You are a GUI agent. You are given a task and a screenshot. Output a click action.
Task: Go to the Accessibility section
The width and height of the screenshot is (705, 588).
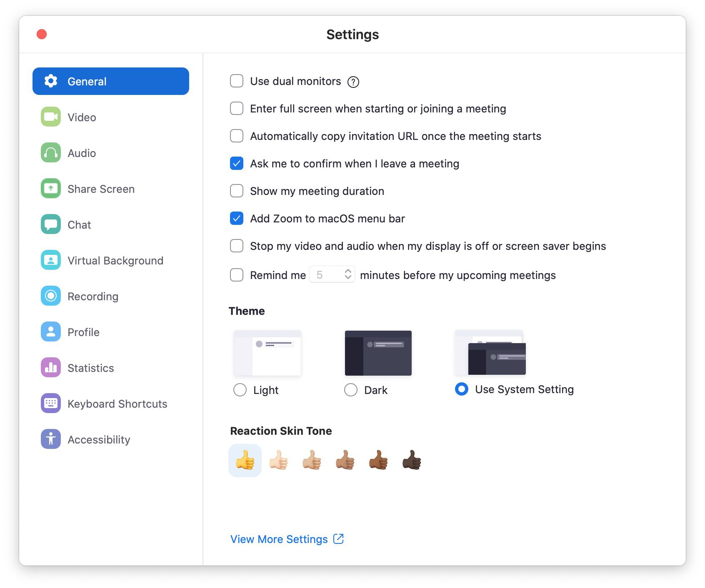(x=99, y=440)
